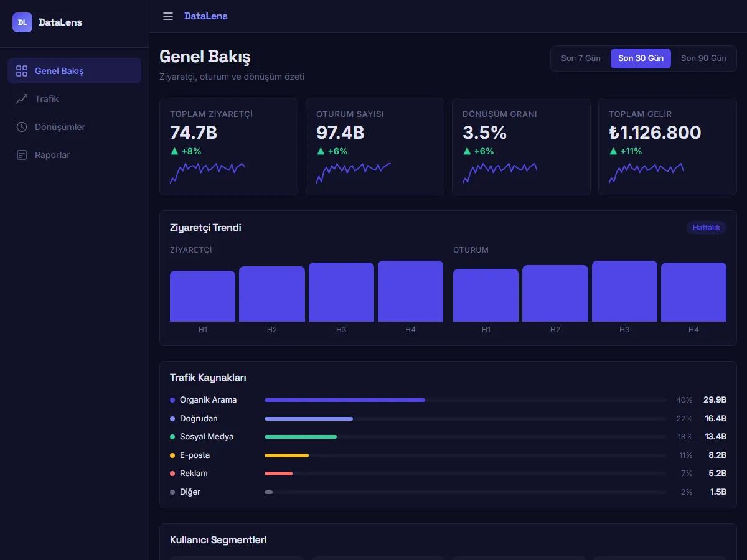Click the Haftalık badge

pos(707,228)
